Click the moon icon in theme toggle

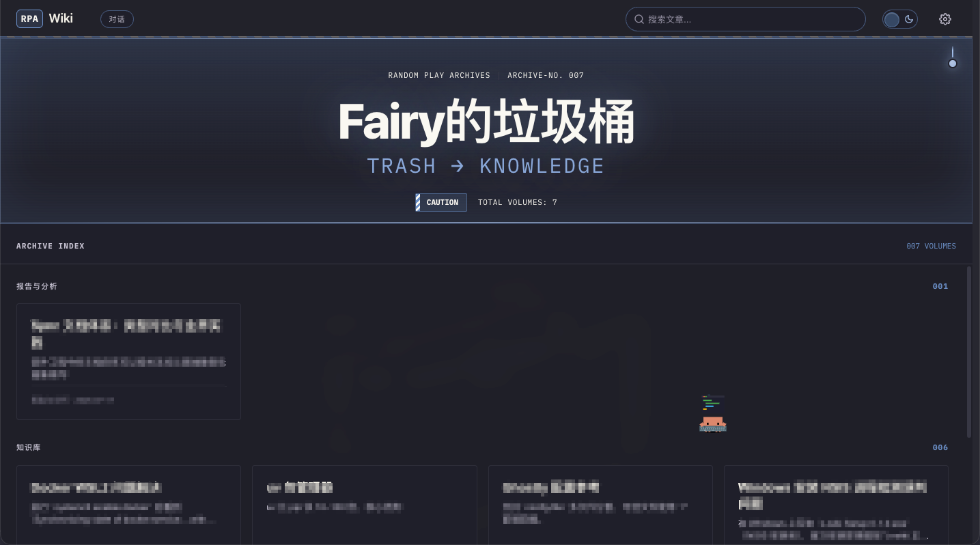(909, 19)
